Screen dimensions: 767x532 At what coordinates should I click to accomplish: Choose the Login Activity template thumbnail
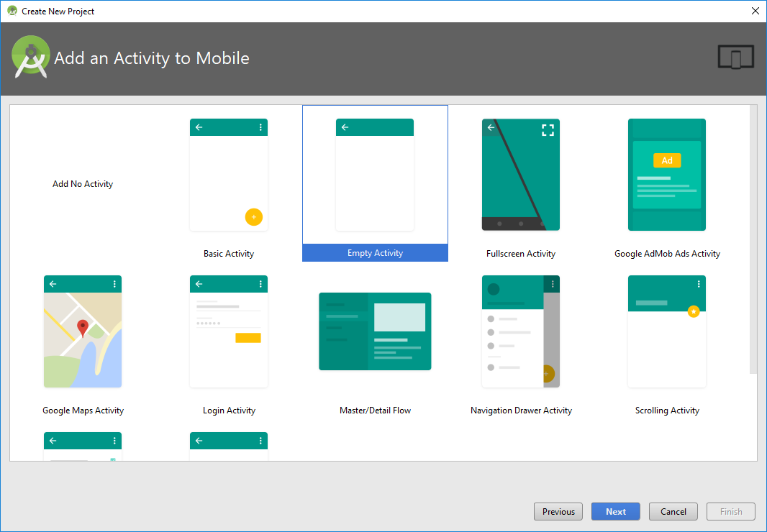228,331
